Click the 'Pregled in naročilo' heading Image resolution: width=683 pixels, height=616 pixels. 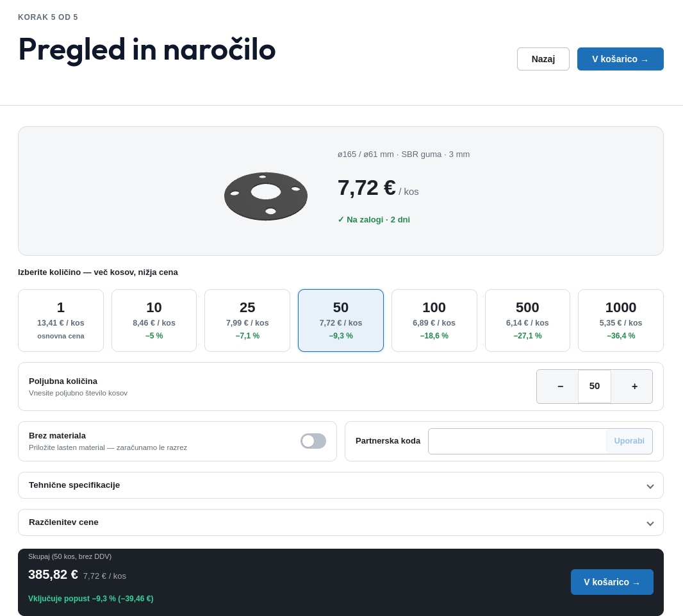[x=147, y=50]
